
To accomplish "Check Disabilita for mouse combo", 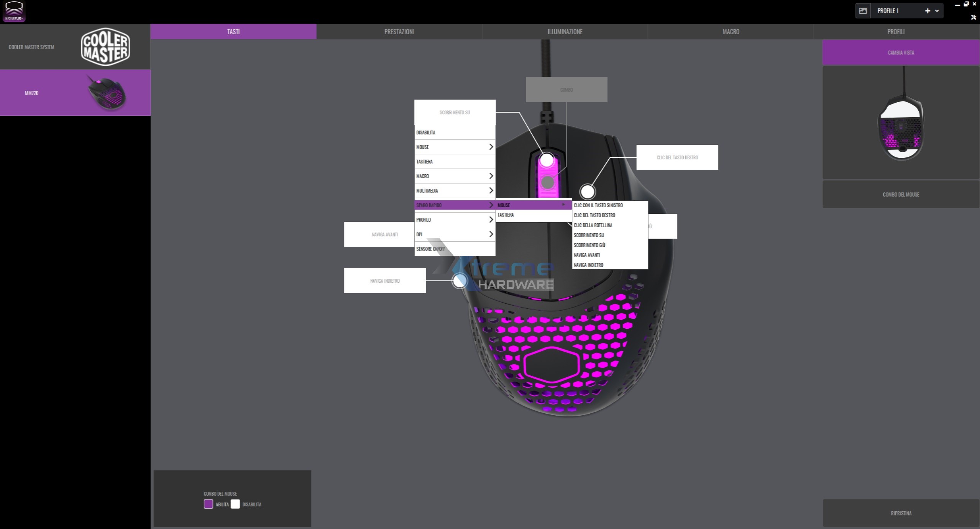I will pos(235,504).
